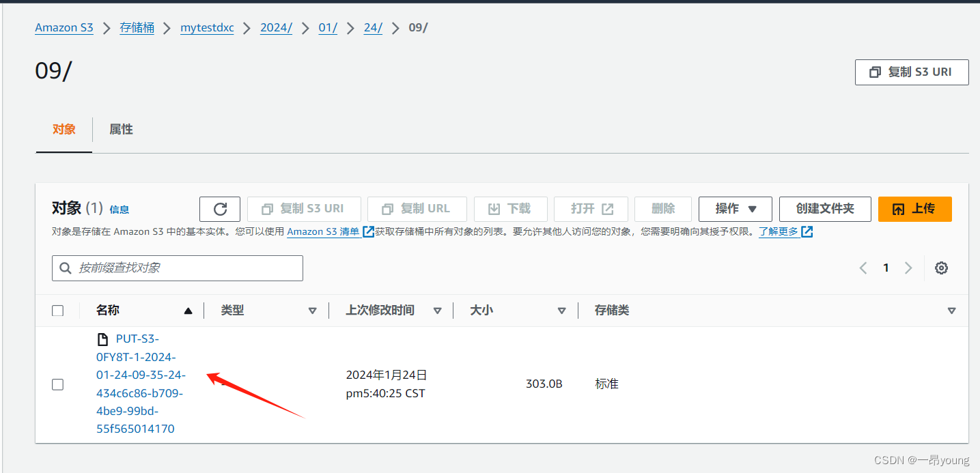Sort by 存储类 column arrow
Image resolution: width=980 pixels, height=473 pixels.
pyautogui.click(x=951, y=311)
